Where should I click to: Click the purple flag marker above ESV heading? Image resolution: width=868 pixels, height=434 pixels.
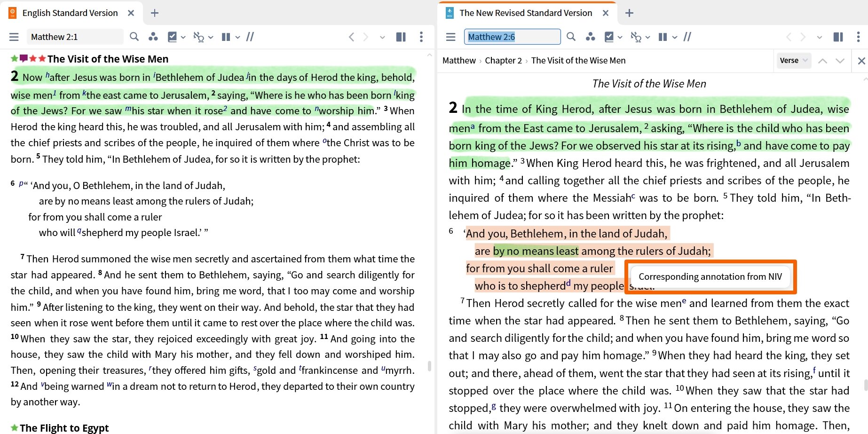point(24,58)
